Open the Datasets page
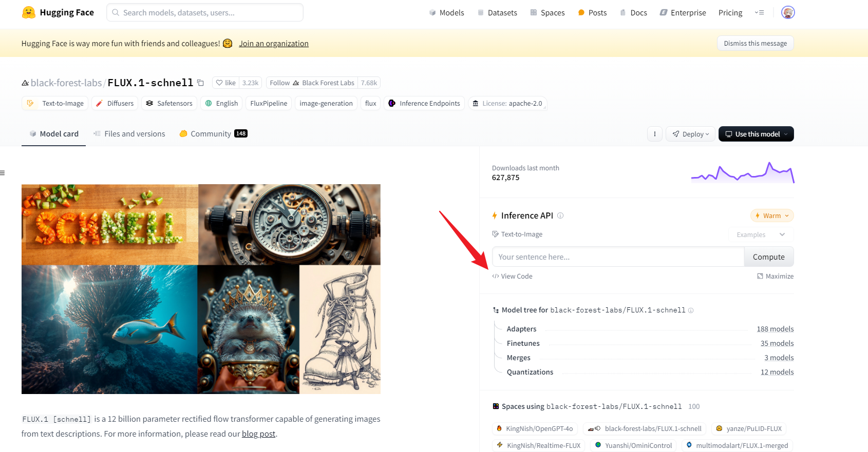The width and height of the screenshot is (868, 452). tap(497, 12)
